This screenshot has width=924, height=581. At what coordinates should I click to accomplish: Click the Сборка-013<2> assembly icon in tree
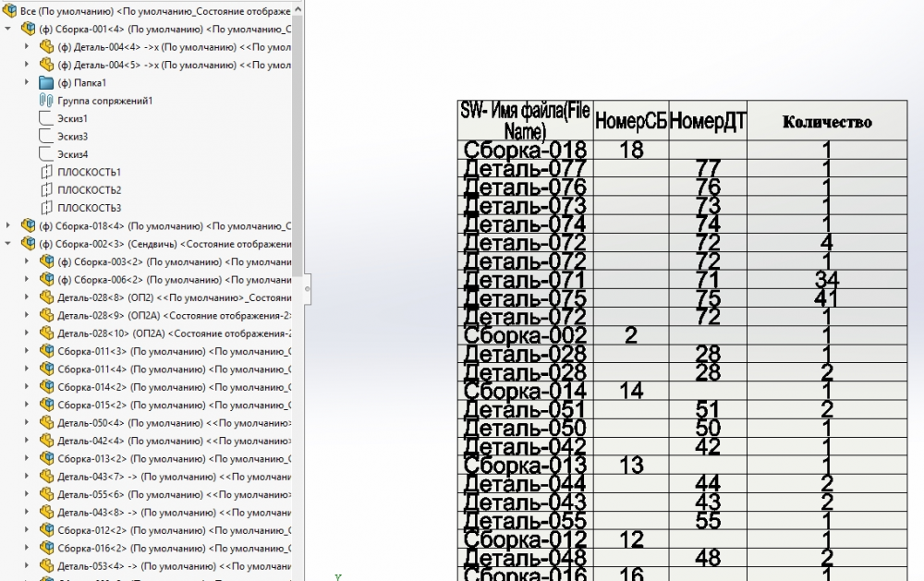coord(46,459)
